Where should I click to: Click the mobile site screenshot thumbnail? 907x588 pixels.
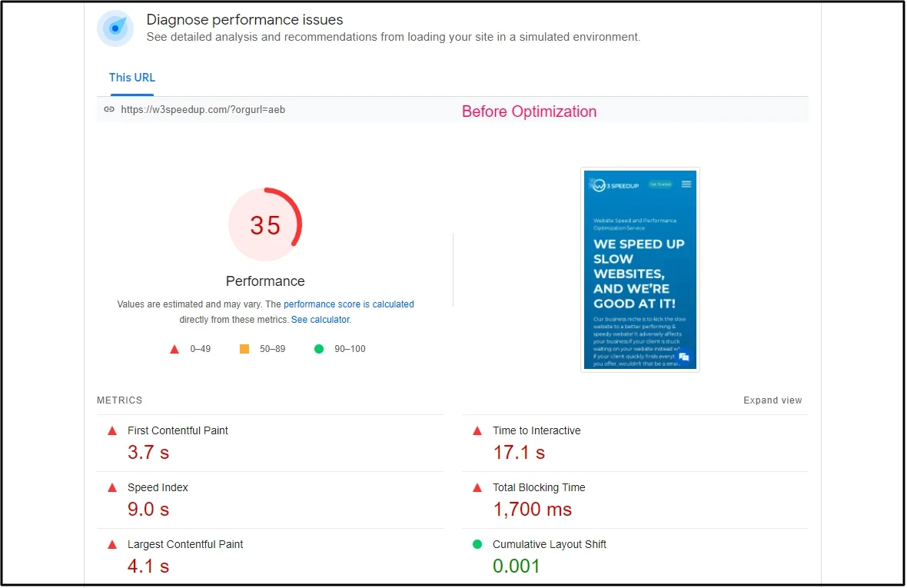pos(640,269)
